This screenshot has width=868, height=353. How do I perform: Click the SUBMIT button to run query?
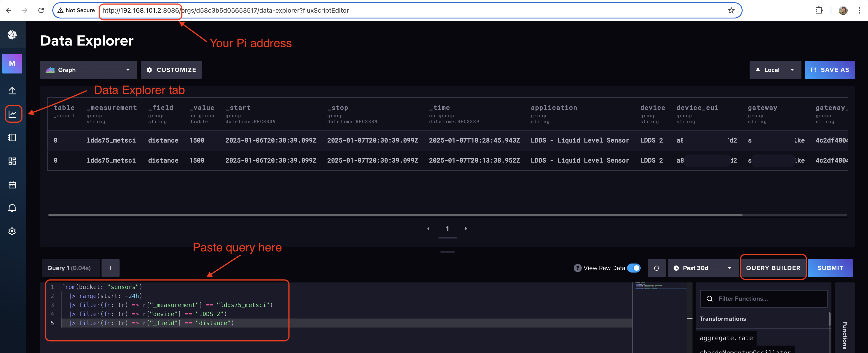830,268
